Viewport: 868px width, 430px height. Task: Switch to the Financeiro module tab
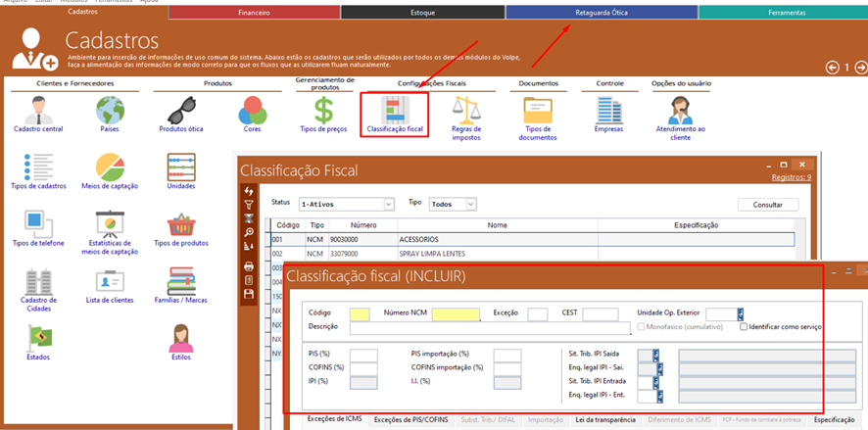pyautogui.click(x=255, y=13)
